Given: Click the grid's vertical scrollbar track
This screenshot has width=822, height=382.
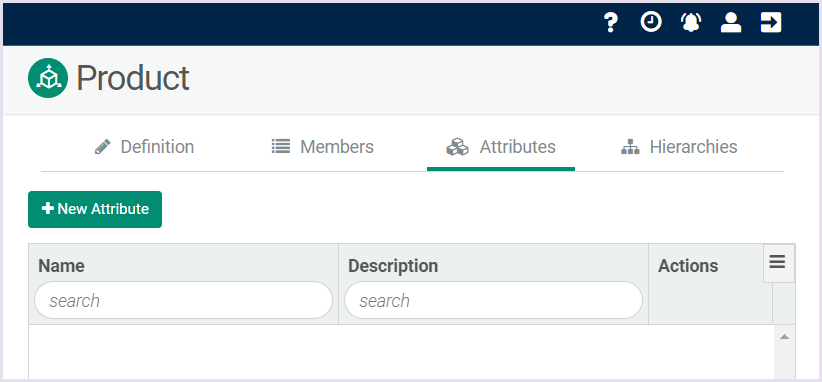Looking at the screenshot, I should (x=784, y=362).
